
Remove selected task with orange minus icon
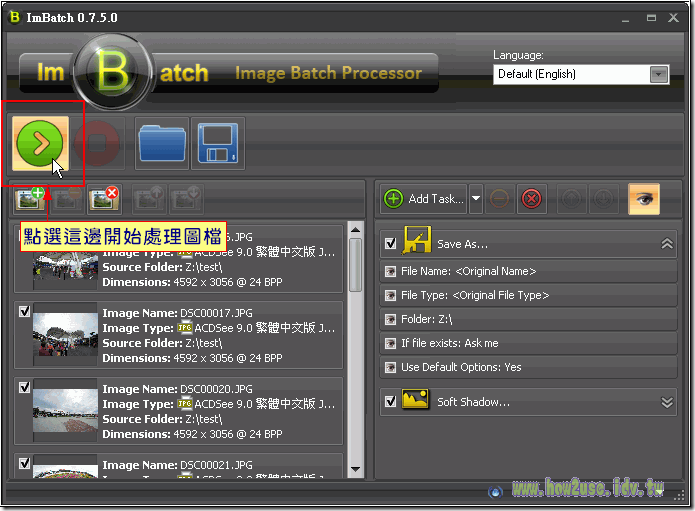pos(500,199)
